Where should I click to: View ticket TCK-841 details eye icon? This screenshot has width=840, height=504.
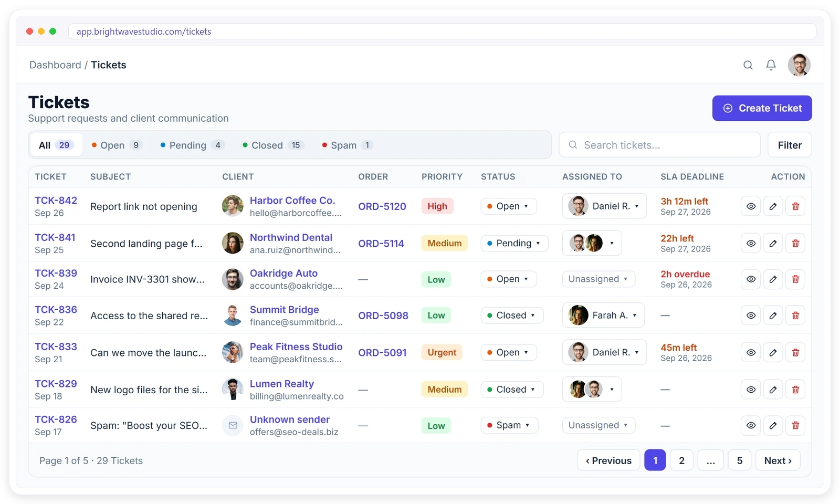pos(751,244)
